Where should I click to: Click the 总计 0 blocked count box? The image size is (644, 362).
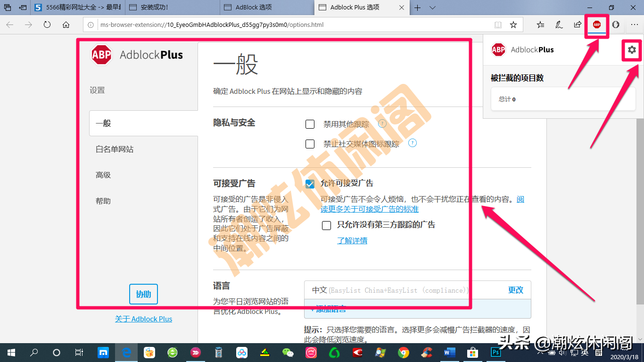pyautogui.click(x=562, y=99)
